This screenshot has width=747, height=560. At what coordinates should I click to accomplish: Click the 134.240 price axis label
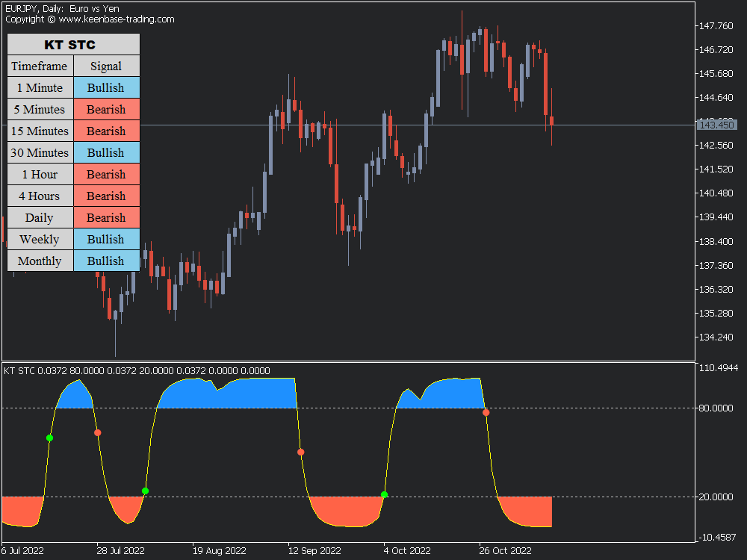point(716,337)
